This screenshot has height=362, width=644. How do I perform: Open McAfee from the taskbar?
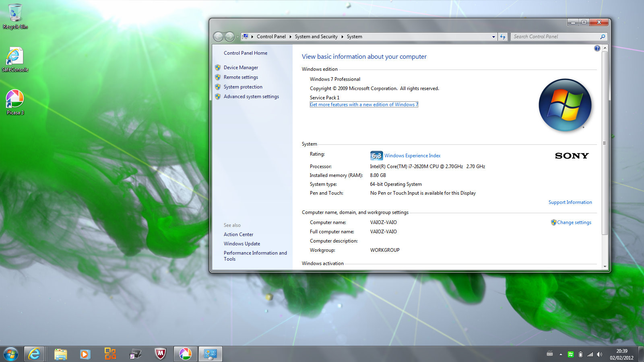pos(160,354)
